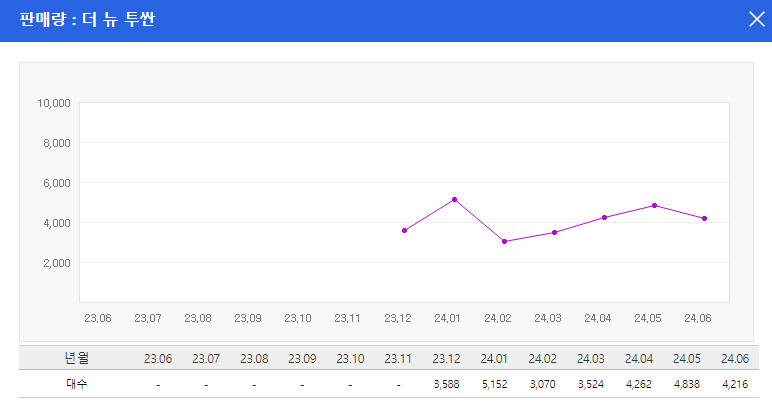Click the 24.01 peak data point
772x406 pixels.
(454, 199)
